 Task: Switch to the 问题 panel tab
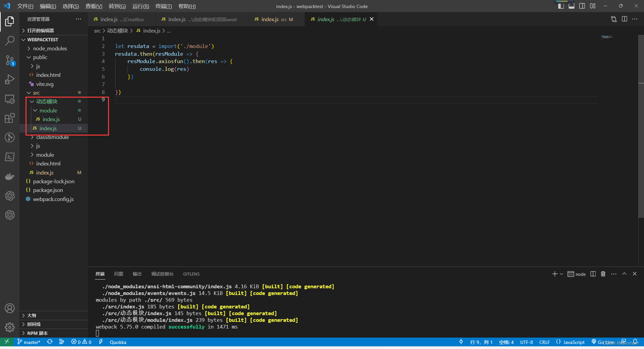coord(118,274)
